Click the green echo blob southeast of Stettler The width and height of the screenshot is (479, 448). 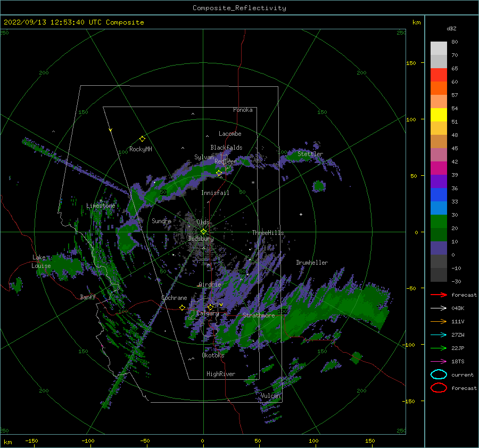tap(319, 186)
